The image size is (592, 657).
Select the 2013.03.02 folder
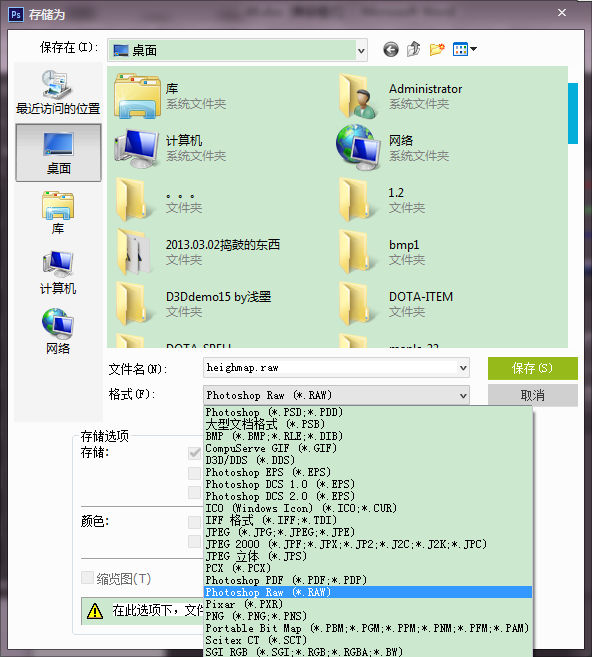tap(197, 252)
